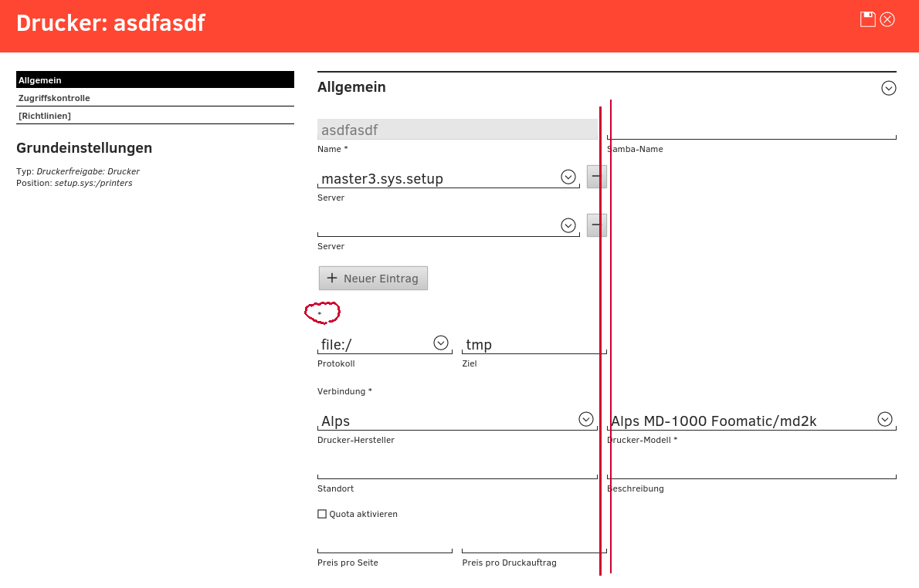Focus the Standort input field
Image resolution: width=919 pixels, height=588 pixels.
click(x=456, y=469)
